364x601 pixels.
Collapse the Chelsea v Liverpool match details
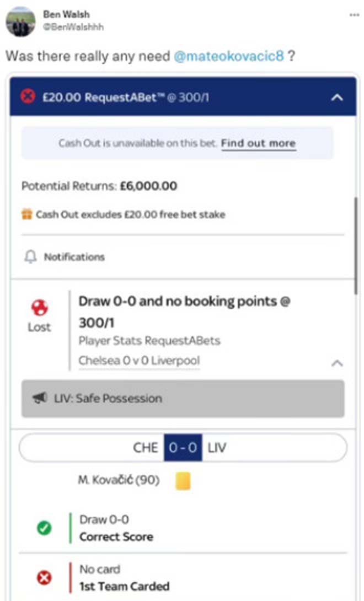pos(337,363)
